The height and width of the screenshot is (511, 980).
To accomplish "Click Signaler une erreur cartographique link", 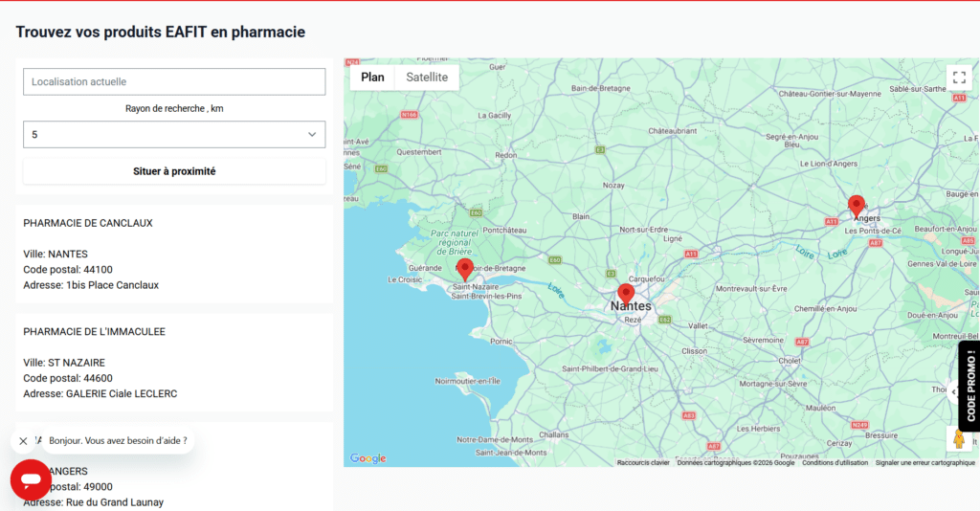I will (x=924, y=462).
